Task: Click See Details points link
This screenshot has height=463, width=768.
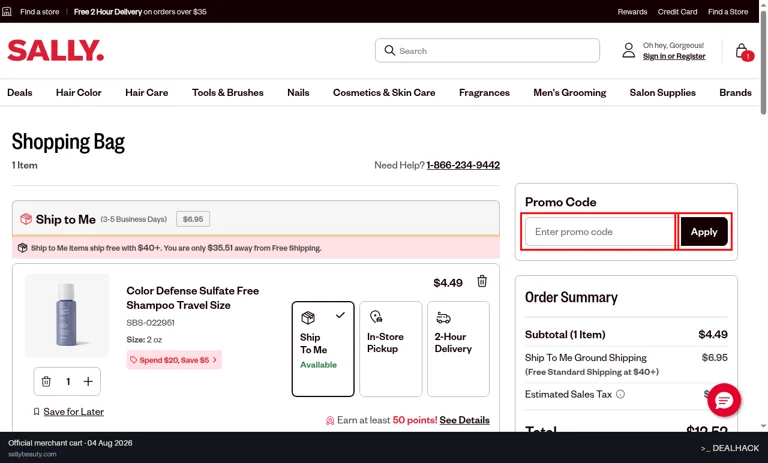Action: [464, 420]
